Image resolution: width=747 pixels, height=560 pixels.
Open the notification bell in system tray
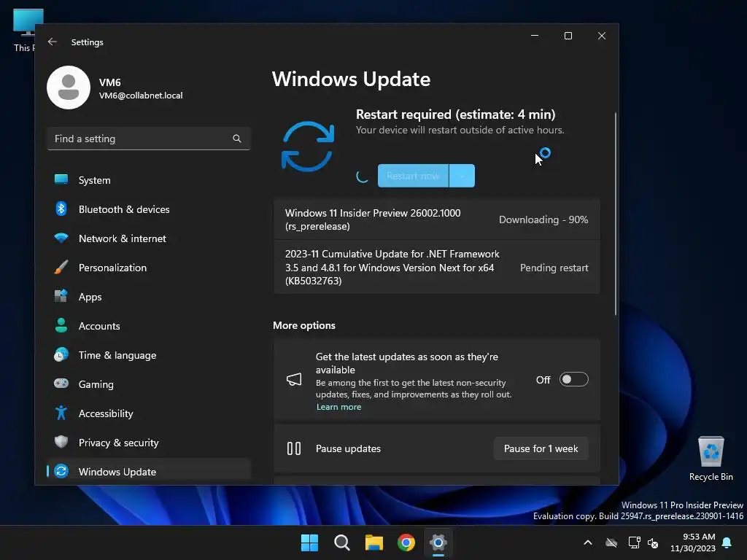(x=727, y=542)
